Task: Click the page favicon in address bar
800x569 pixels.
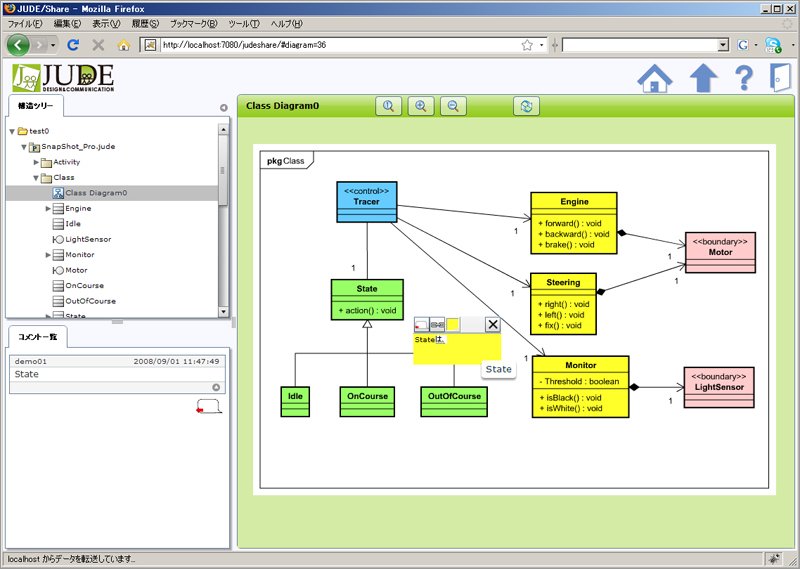Action: pyautogui.click(x=150, y=45)
